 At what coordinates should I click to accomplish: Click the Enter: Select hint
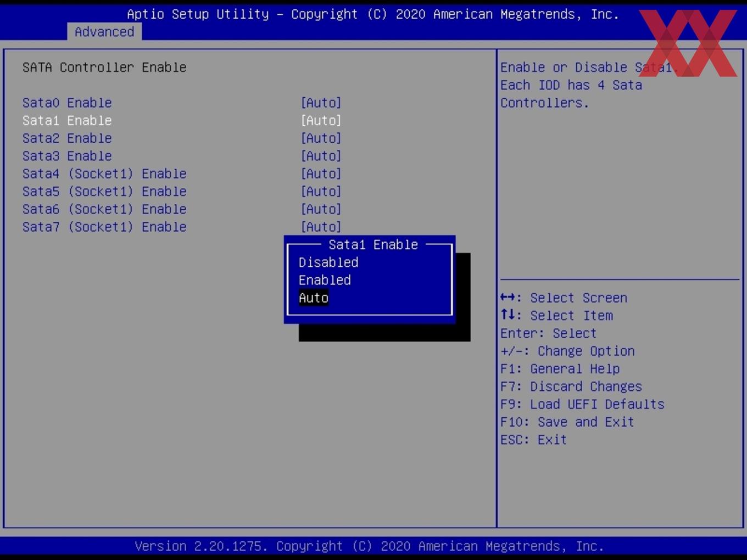coord(548,333)
